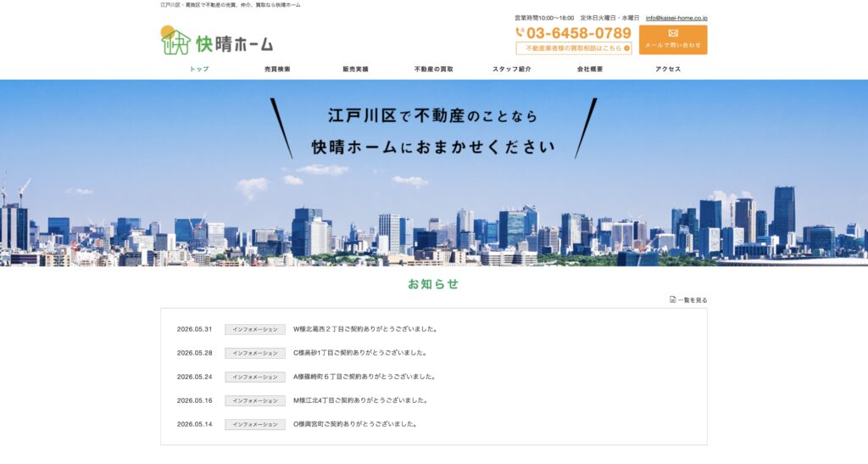Open the 売買検索 menu item
This screenshot has height=464, width=868.
[277, 70]
